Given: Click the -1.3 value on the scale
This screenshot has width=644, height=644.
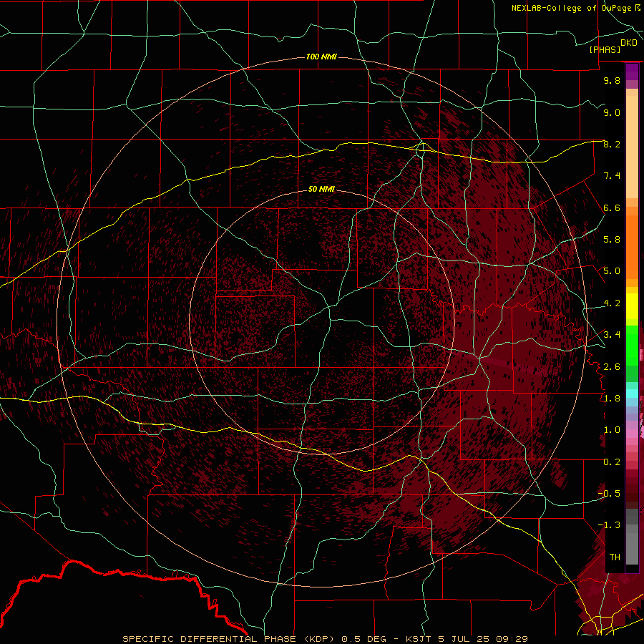Looking at the screenshot, I should click(609, 525).
